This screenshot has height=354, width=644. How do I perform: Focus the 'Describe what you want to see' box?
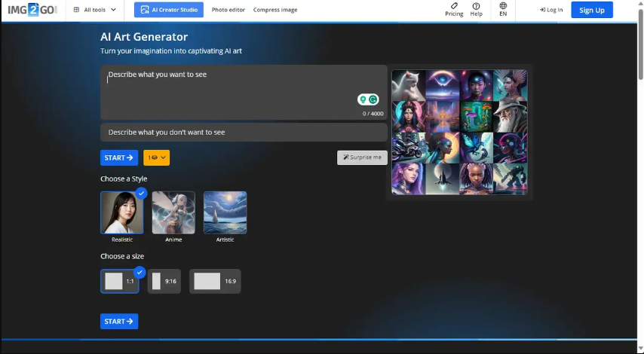coord(244,93)
